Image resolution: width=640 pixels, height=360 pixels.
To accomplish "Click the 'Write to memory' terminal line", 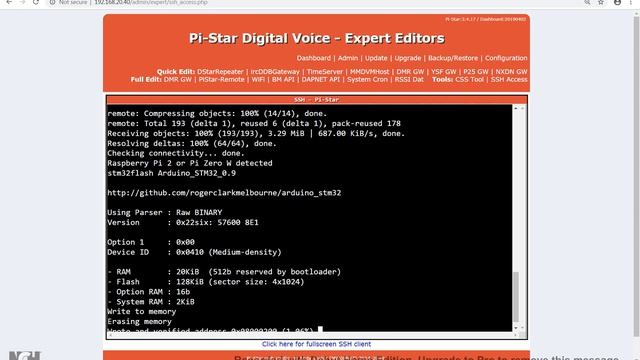I will click(x=142, y=311).
